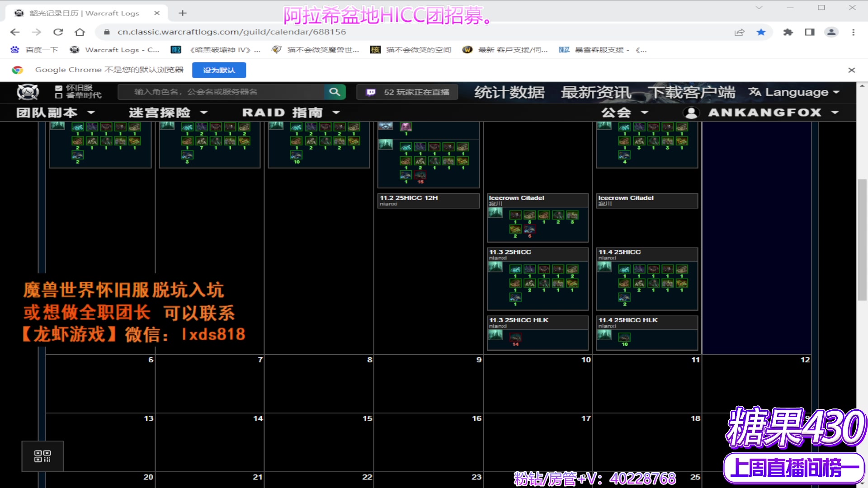
Task: Expand the 团队副本 raids dropdown
Action: 56,113
